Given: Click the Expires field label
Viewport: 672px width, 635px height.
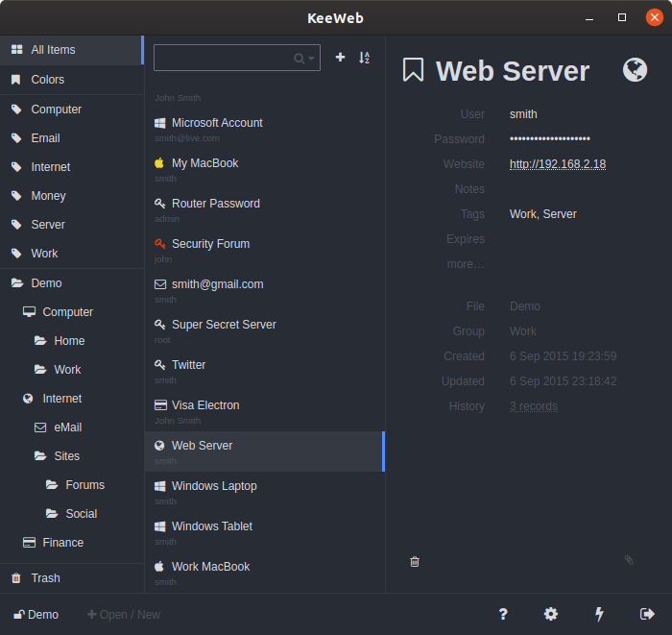Looking at the screenshot, I should [x=466, y=239].
